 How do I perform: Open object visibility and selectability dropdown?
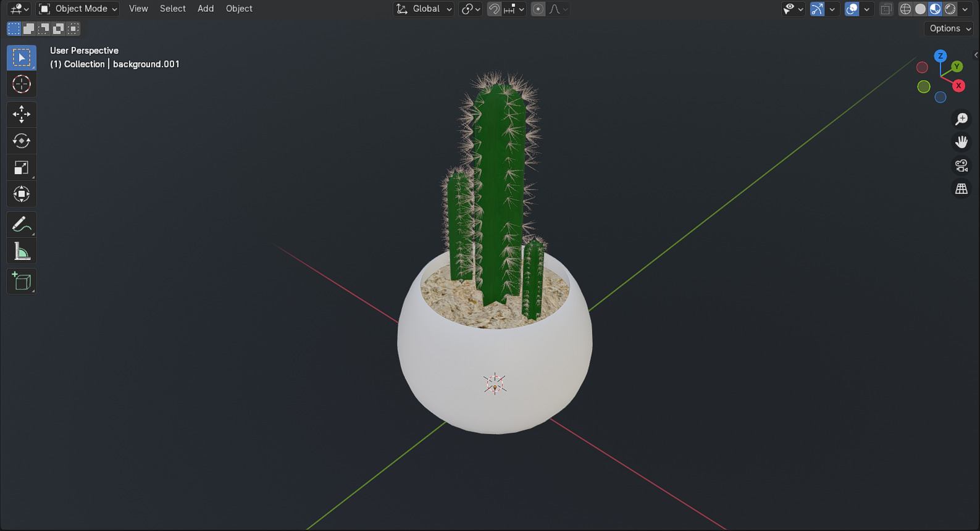pyautogui.click(x=793, y=9)
